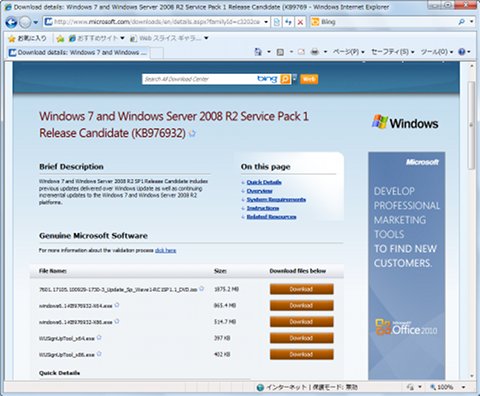Open the zoom level dropdown arrow
Image resolution: width=480 pixels, height=396 pixels.
463,387
